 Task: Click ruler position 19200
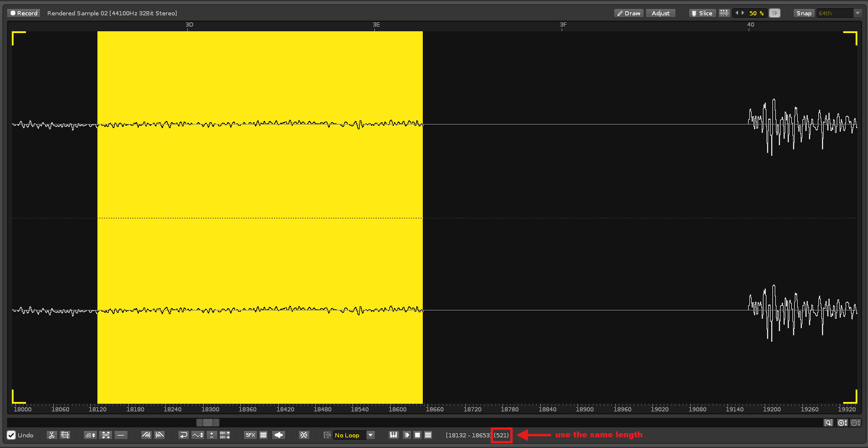772,409
